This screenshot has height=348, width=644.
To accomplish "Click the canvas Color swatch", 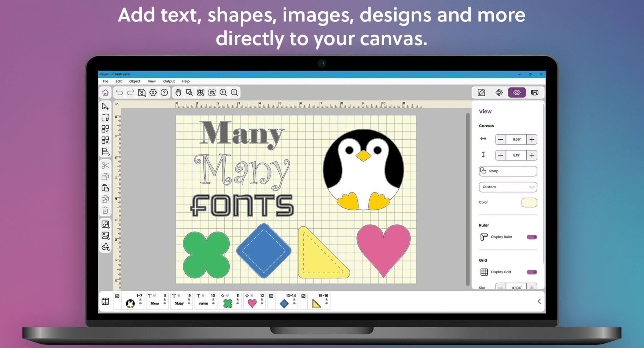I will (x=530, y=202).
